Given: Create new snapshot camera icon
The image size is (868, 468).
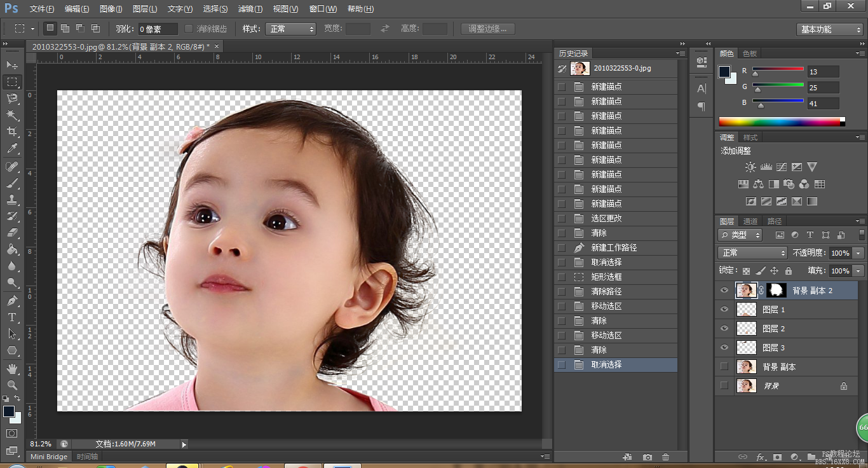Looking at the screenshot, I should coord(647,457).
